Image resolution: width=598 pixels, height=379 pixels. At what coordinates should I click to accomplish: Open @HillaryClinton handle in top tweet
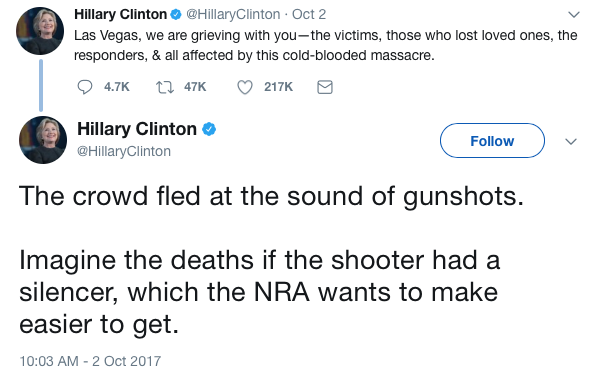click(233, 14)
